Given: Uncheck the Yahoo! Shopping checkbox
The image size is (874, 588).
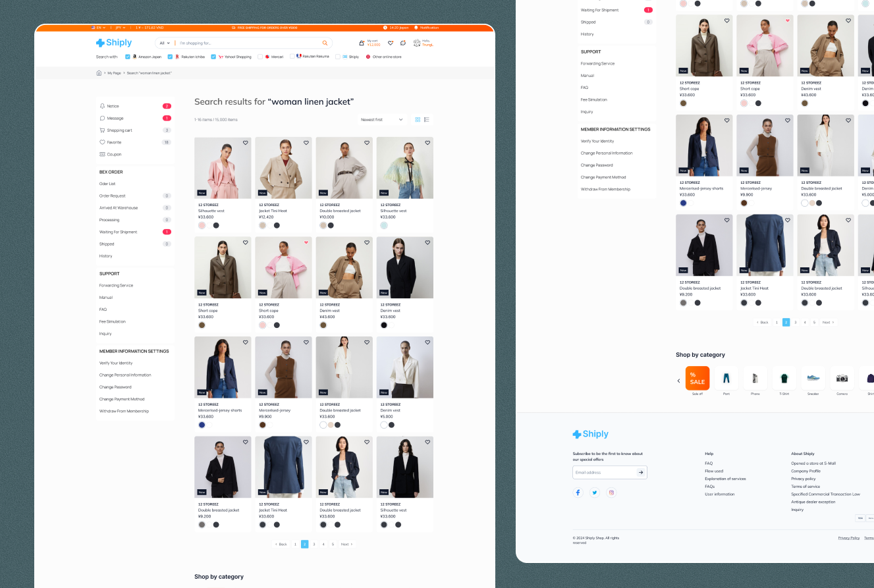Looking at the screenshot, I should pos(213,57).
